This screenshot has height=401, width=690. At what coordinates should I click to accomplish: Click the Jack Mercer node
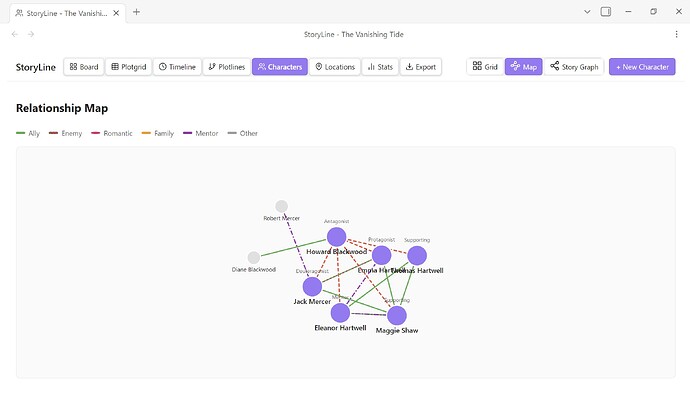pyautogui.click(x=313, y=287)
